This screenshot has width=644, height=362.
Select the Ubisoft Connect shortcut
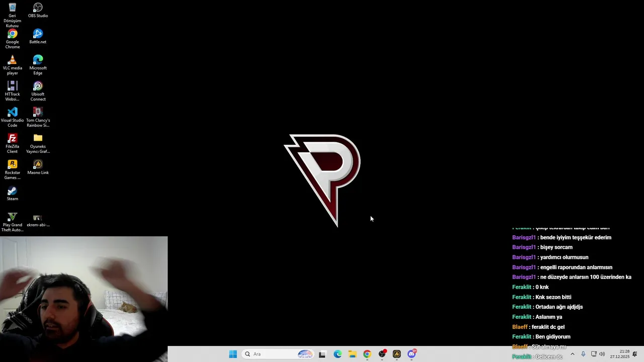click(38, 92)
